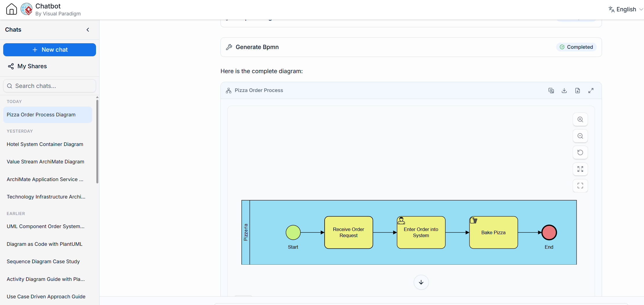Viewport: 644px width, 305px height.
Task: Fit the diagram to the view
Action: [580, 169]
